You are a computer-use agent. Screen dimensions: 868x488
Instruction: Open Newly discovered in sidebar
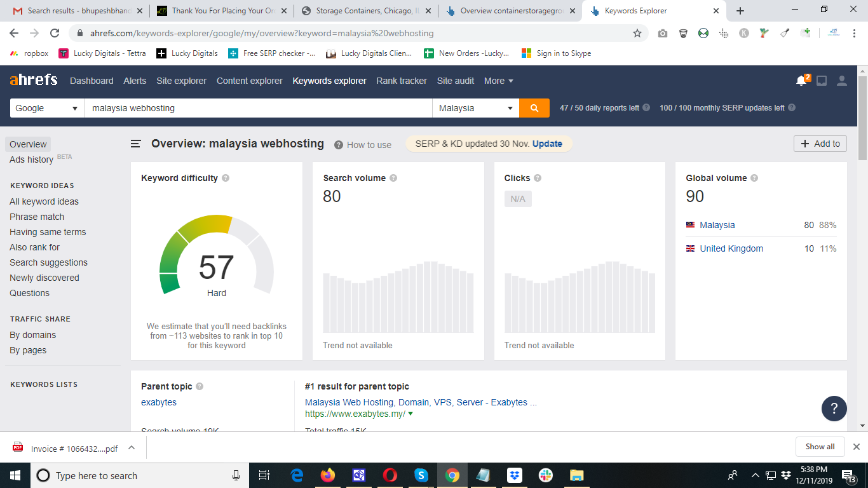click(x=44, y=278)
